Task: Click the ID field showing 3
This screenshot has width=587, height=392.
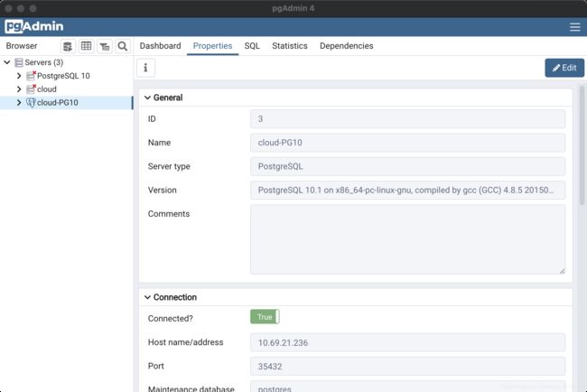Action: [x=407, y=119]
